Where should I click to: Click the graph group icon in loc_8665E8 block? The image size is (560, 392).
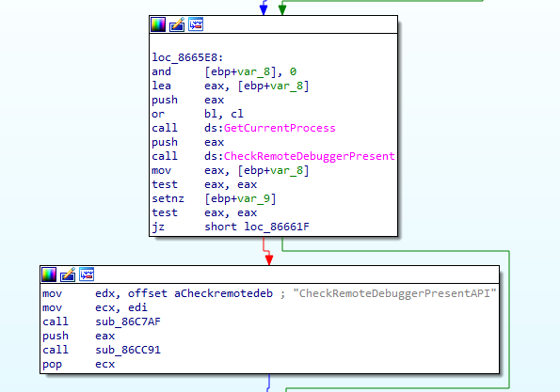click(x=196, y=24)
